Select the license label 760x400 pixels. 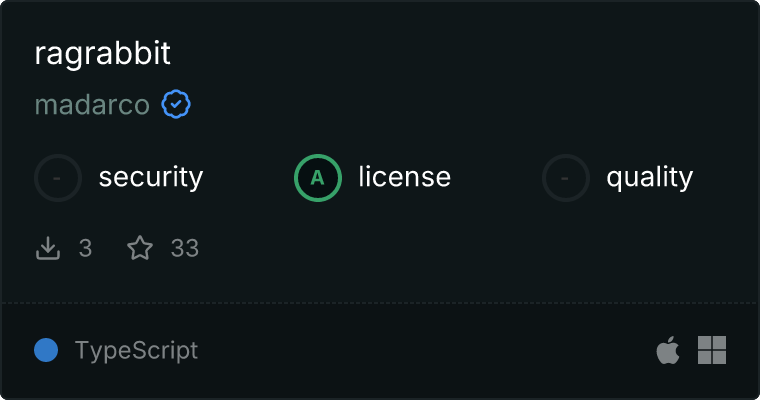[x=405, y=176]
